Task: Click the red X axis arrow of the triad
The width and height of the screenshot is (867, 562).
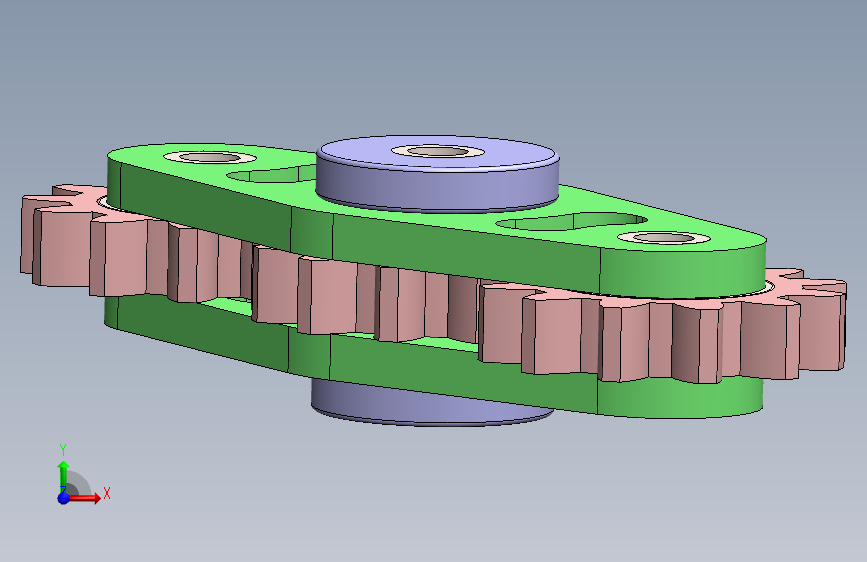Action: tap(84, 498)
